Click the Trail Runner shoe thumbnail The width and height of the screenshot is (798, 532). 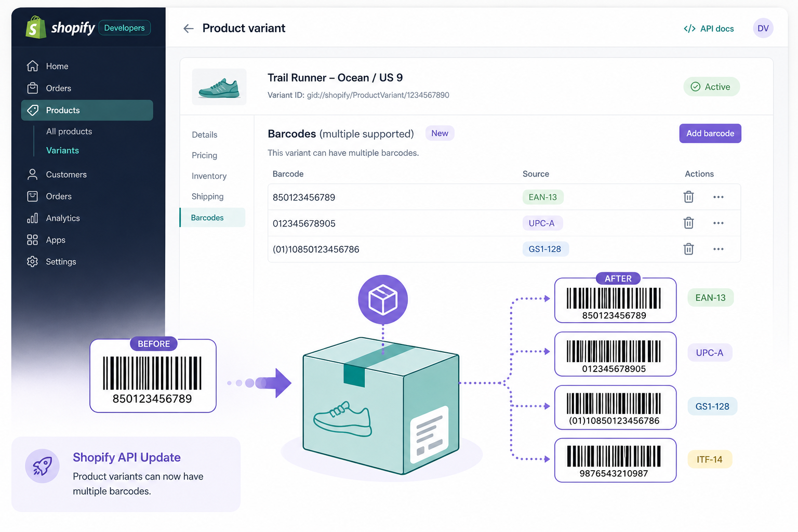click(x=219, y=87)
